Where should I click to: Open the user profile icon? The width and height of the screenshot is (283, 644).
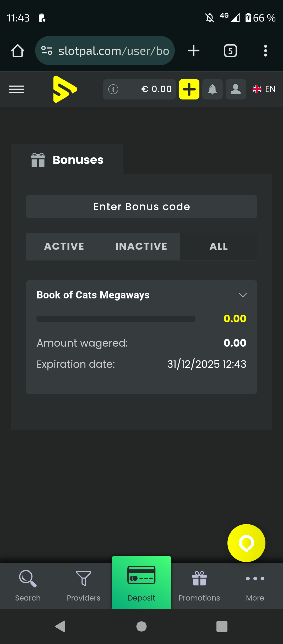pyautogui.click(x=236, y=89)
